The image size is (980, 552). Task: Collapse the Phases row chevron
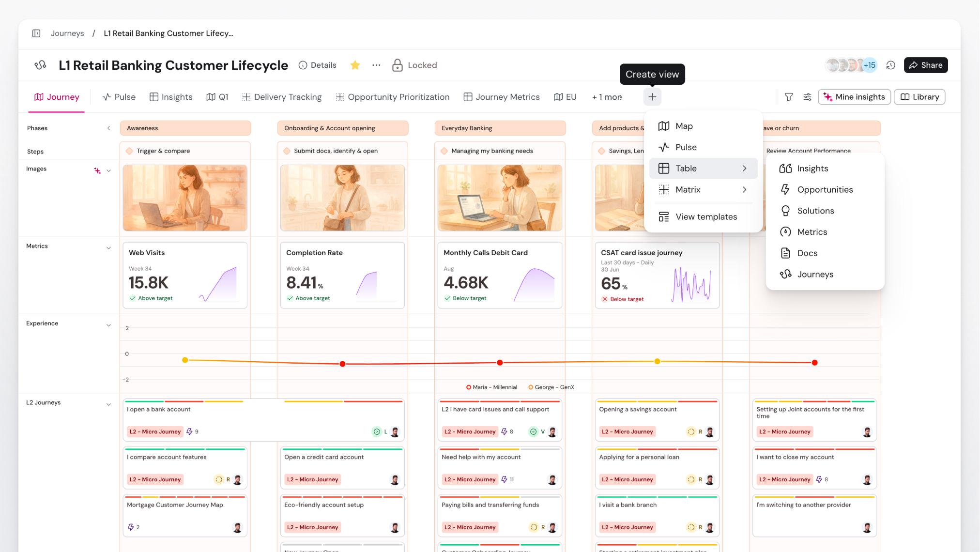point(108,128)
